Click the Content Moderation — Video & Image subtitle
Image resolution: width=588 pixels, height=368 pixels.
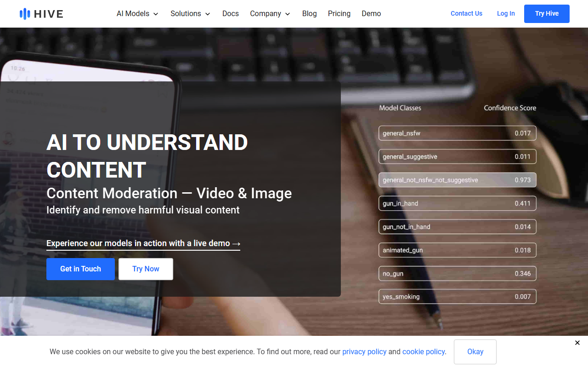click(169, 193)
